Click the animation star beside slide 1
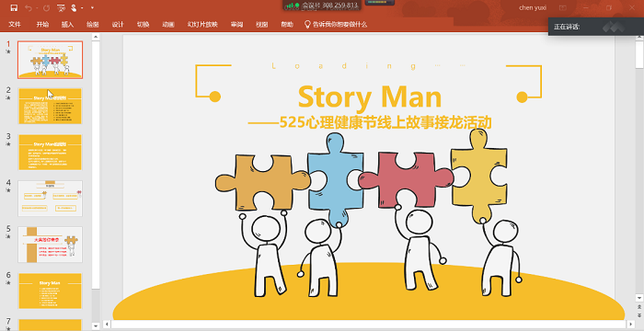The width and height of the screenshot is (644, 331). pos(7,51)
